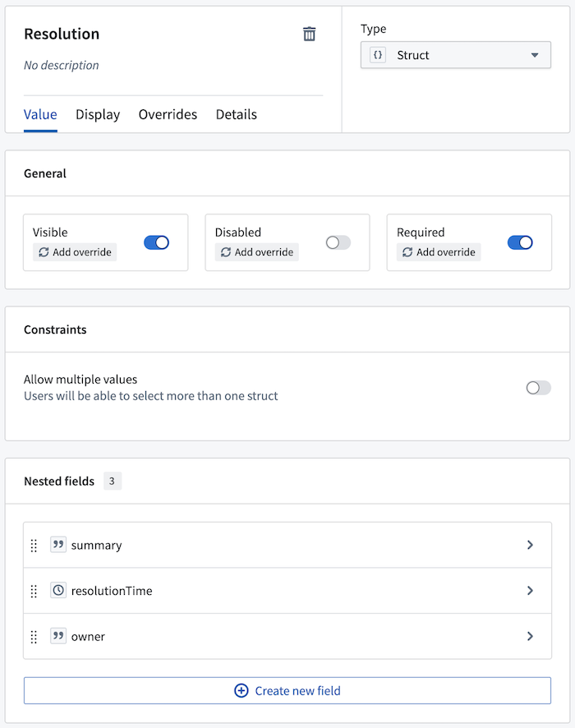Click the drag handle beside resolutionTime field
The width and height of the screenshot is (575, 728).
click(x=34, y=591)
